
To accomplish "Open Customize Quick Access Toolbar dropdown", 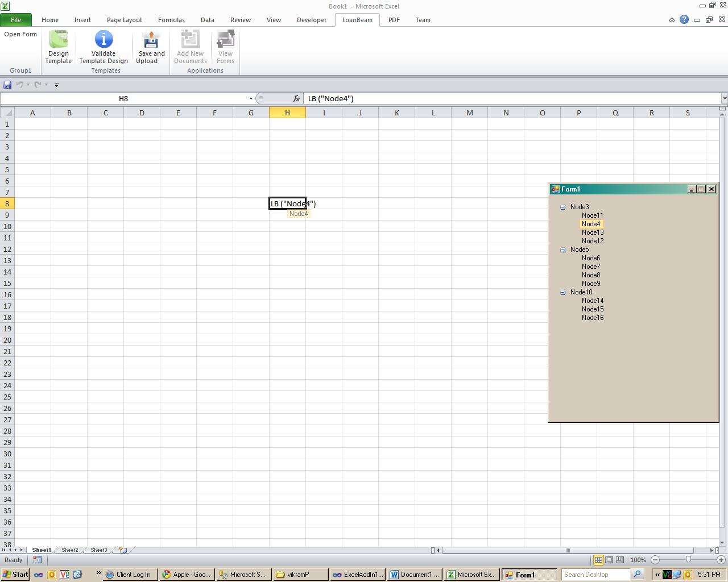I will point(56,85).
